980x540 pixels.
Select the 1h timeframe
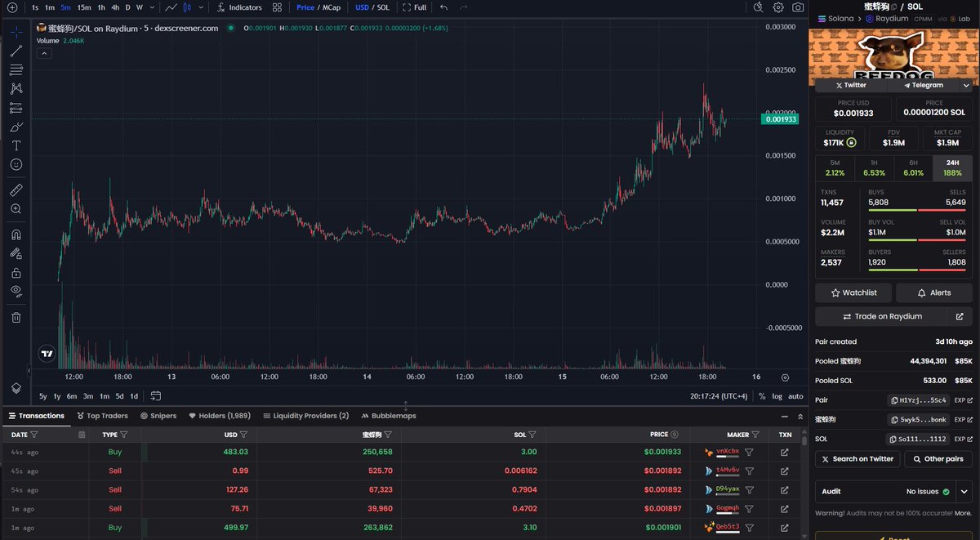(x=101, y=7)
